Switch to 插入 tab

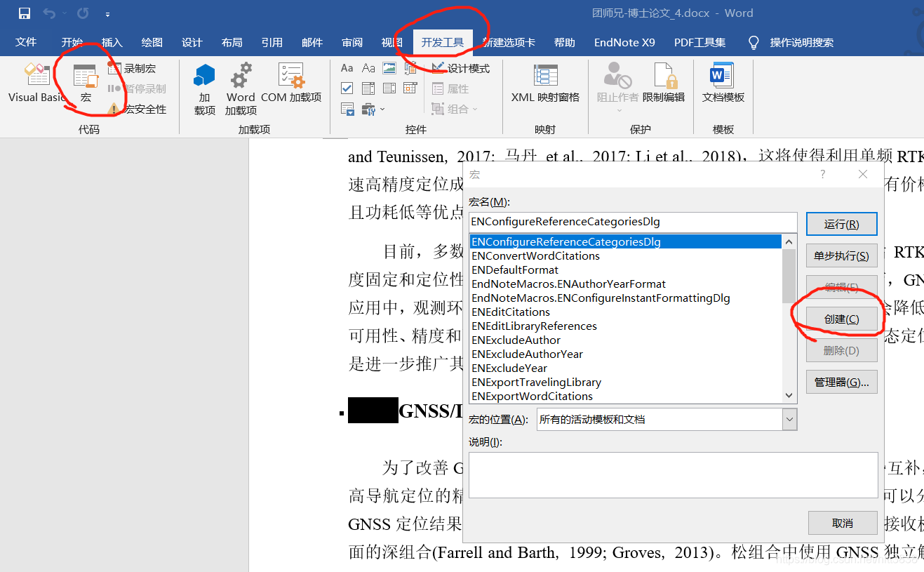[112, 43]
